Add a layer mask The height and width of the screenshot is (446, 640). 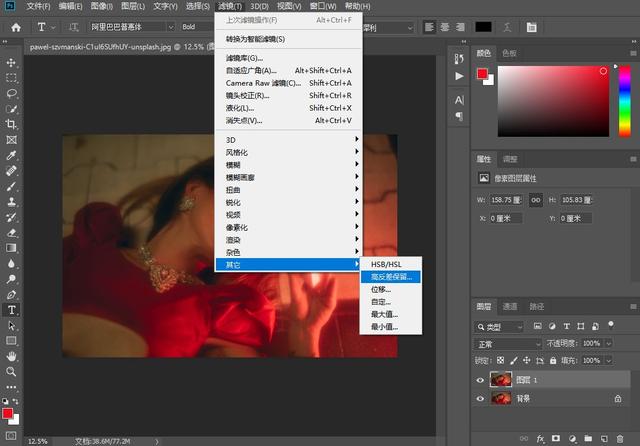(556, 439)
